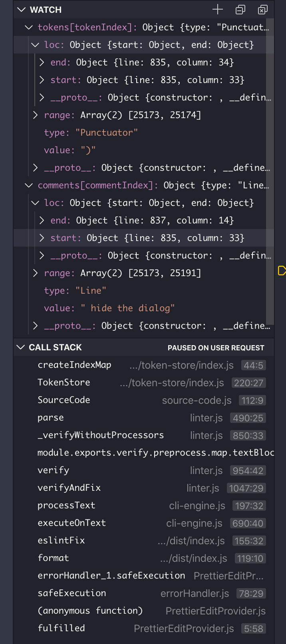
Task: Collapse all watch expressions via header icon
Action: pyautogui.click(x=240, y=10)
